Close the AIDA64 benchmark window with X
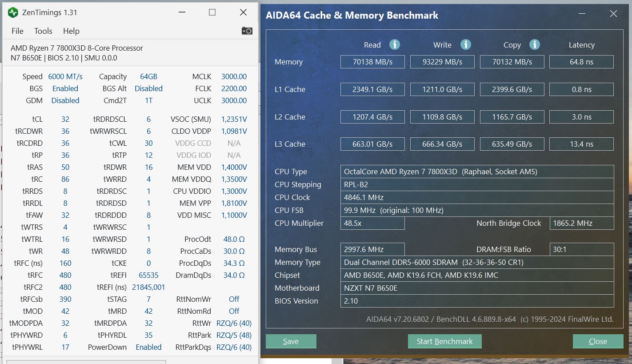This screenshot has height=364, width=632. tap(613, 14)
